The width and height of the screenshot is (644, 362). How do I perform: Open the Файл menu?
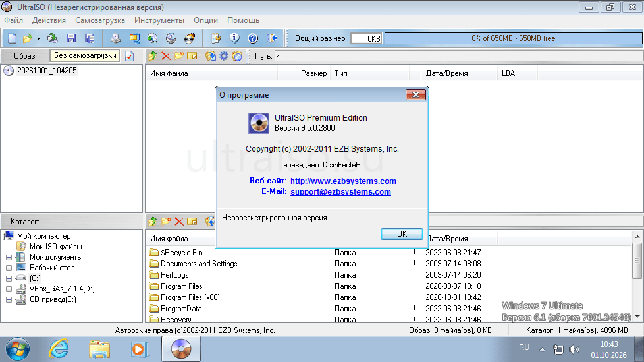(x=14, y=20)
